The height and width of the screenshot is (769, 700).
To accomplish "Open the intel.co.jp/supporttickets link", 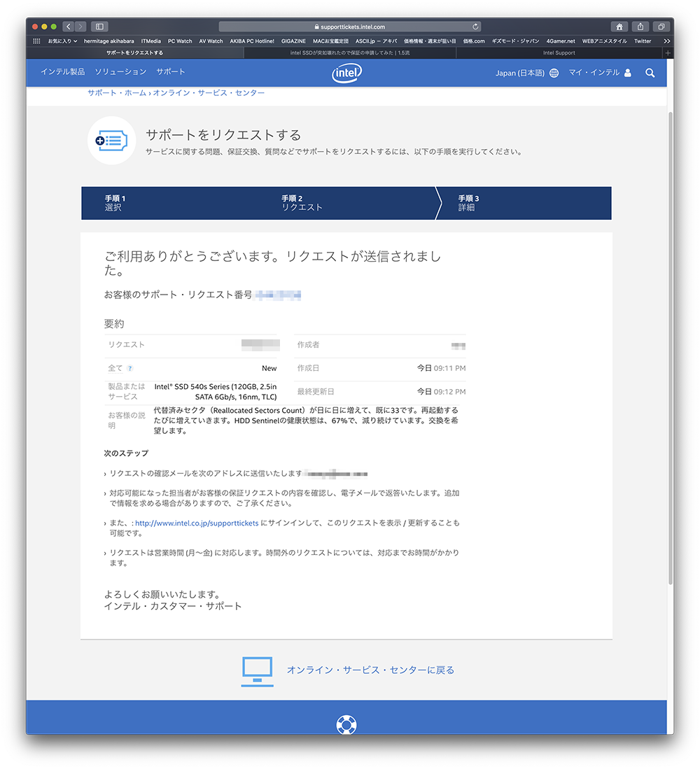I will (x=197, y=523).
